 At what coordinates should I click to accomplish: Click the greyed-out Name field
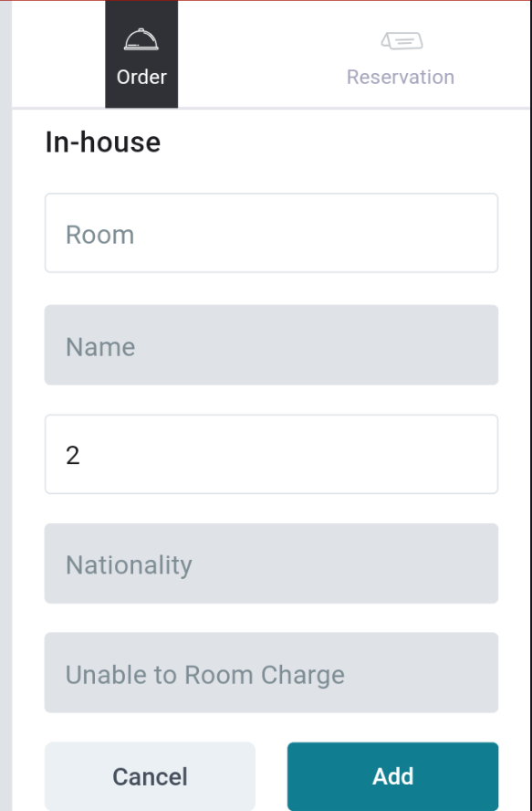coord(271,345)
